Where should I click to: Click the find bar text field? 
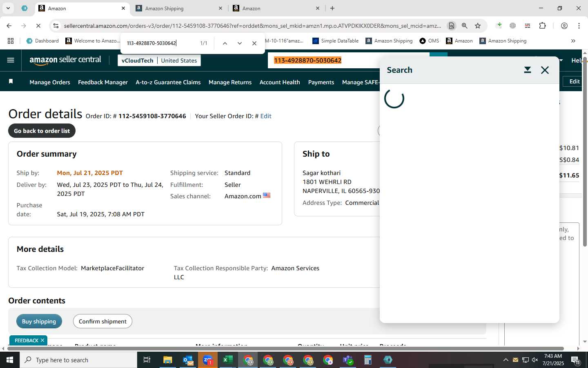click(x=159, y=43)
